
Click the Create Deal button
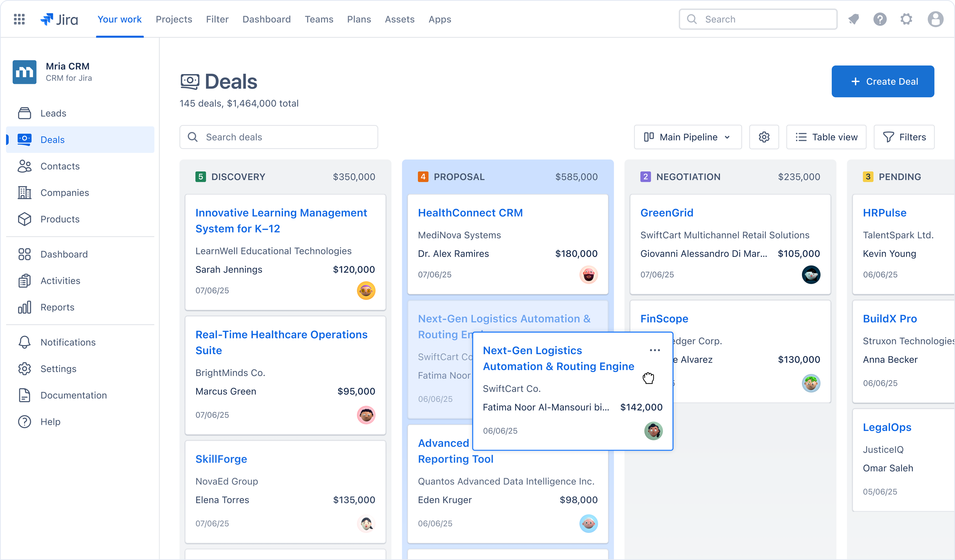click(882, 81)
